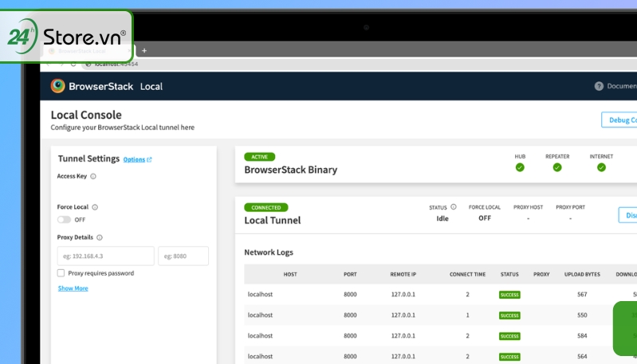Click the connect time value 1
637x364 pixels.
tap(468, 315)
